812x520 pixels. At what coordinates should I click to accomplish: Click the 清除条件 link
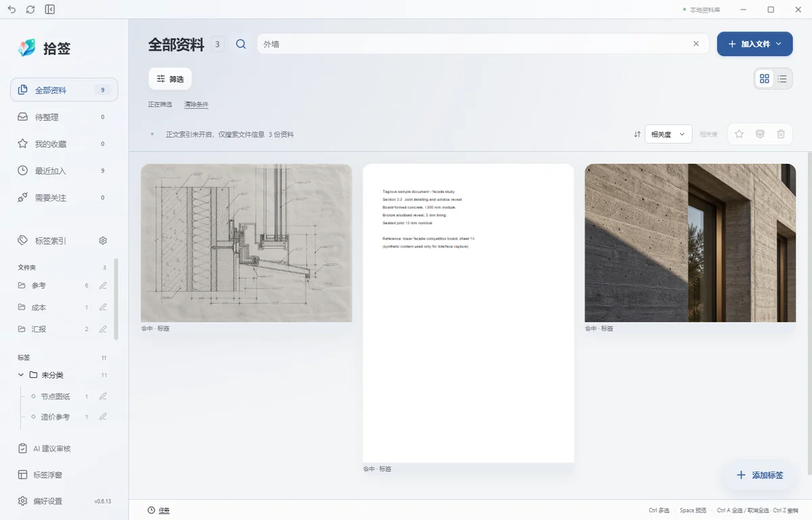click(x=196, y=104)
